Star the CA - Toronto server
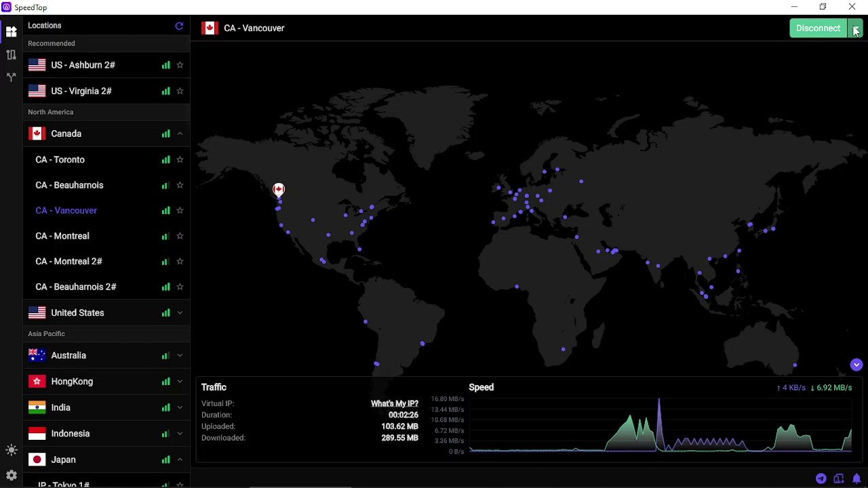The height and width of the screenshot is (488, 868). [x=180, y=160]
